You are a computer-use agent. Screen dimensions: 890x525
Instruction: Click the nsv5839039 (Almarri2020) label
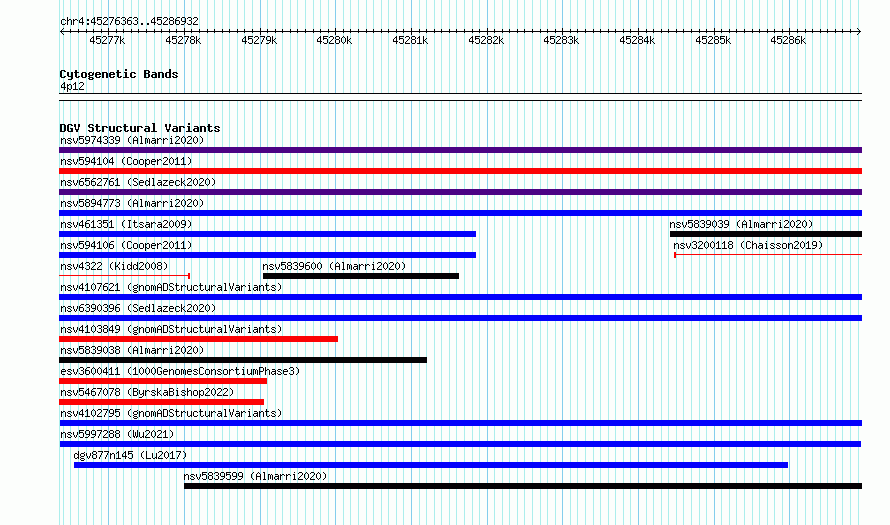(x=741, y=224)
